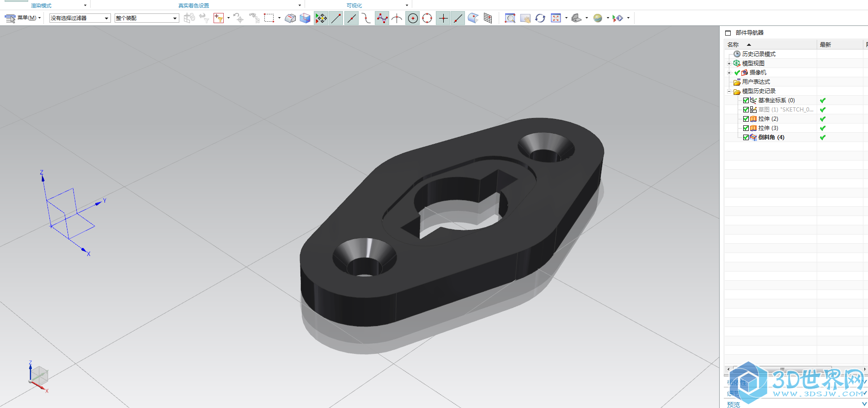The height and width of the screenshot is (408, 868).
Task: Click the view orientation trimetric icon
Action: [576, 18]
